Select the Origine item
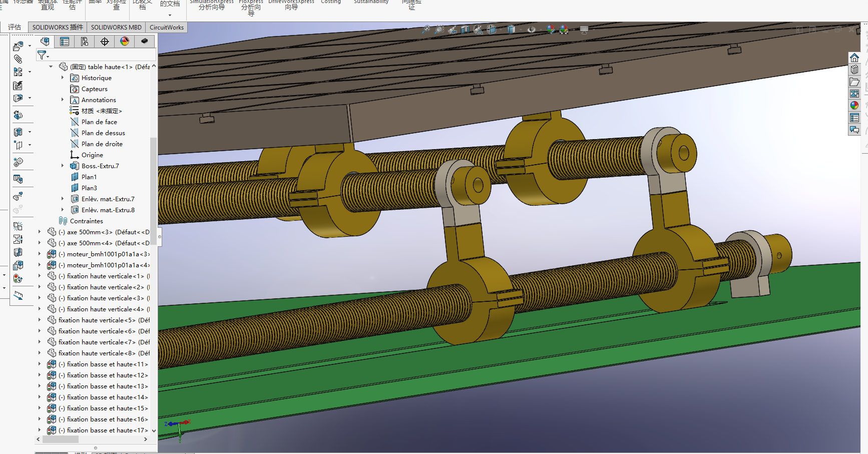The height and width of the screenshot is (454, 868). tap(92, 155)
